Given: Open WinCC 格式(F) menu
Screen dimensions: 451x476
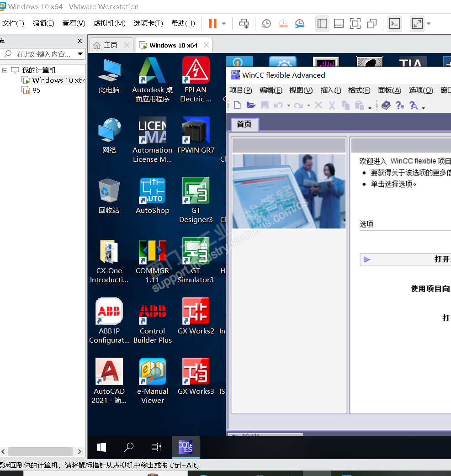Looking at the screenshot, I should [359, 90].
